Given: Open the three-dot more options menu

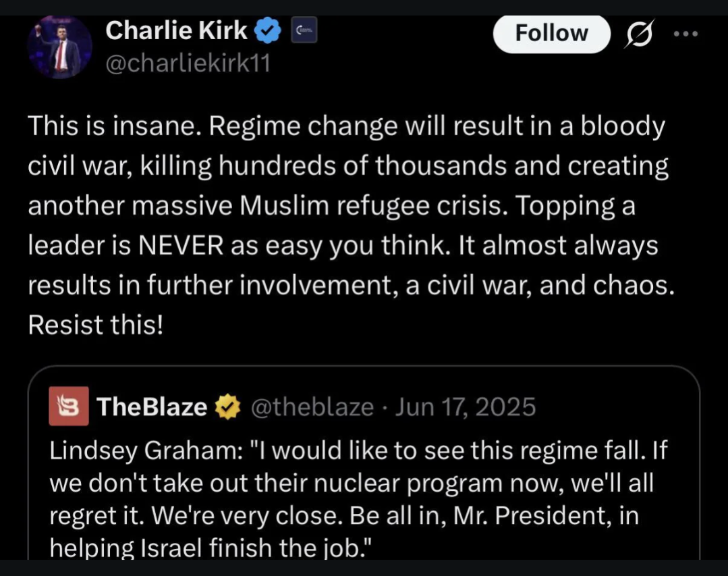Looking at the screenshot, I should (686, 34).
